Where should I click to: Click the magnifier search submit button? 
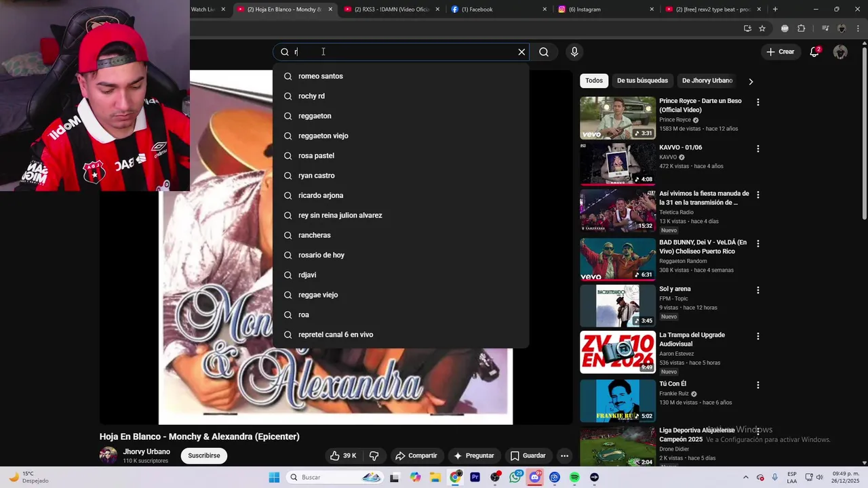coord(544,52)
